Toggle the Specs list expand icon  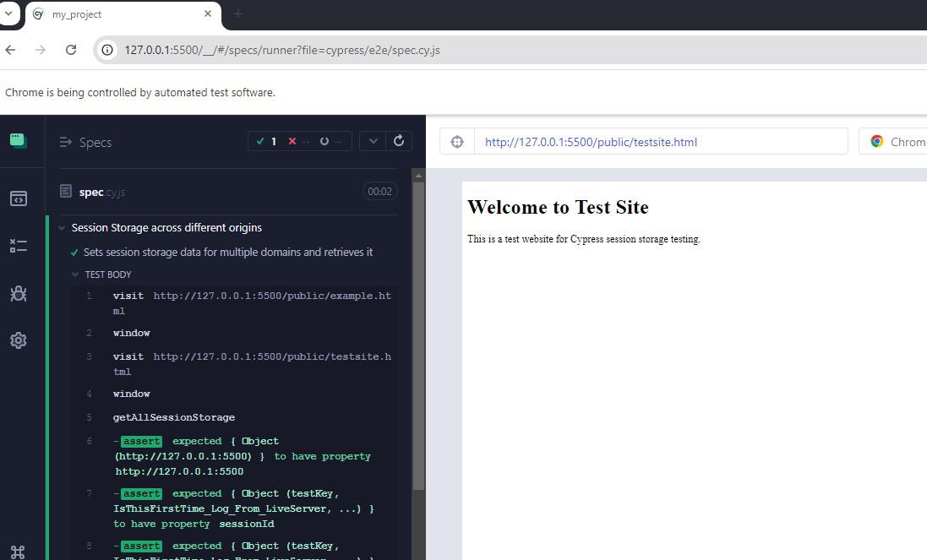[65, 143]
